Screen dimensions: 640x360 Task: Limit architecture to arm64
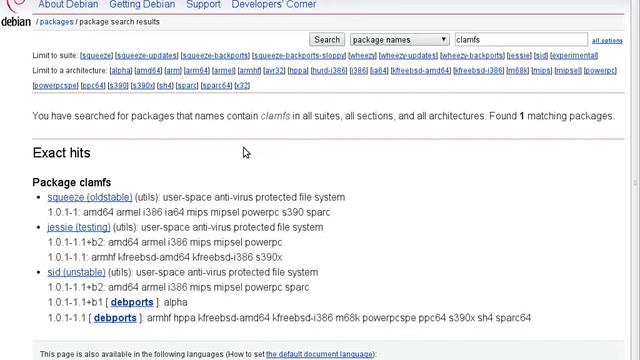pos(197,71)
